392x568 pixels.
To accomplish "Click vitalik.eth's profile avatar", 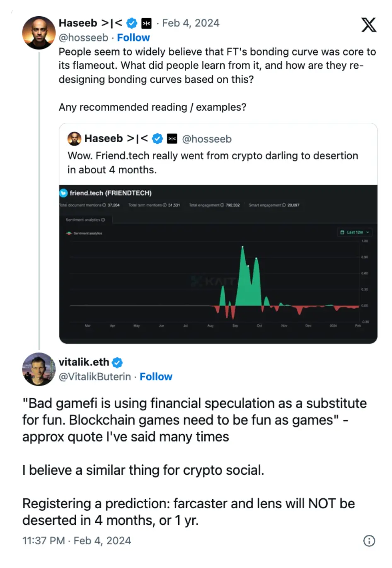I will point(39,369).
